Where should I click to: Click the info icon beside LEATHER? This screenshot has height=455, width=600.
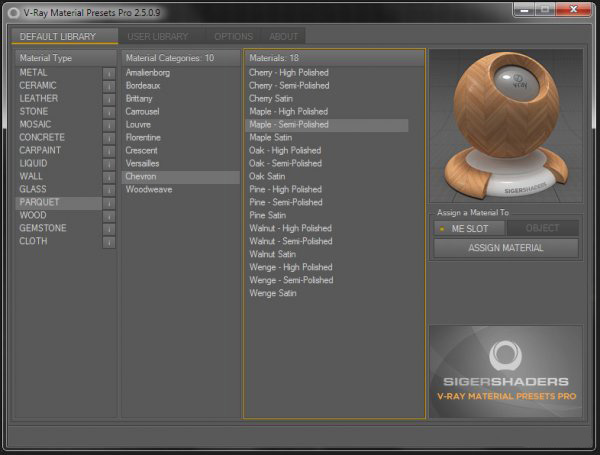click(x=109, y=99)
